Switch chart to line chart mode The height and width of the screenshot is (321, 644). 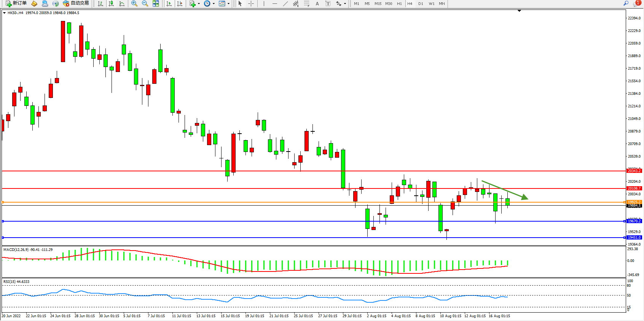[x=122, y=3]
